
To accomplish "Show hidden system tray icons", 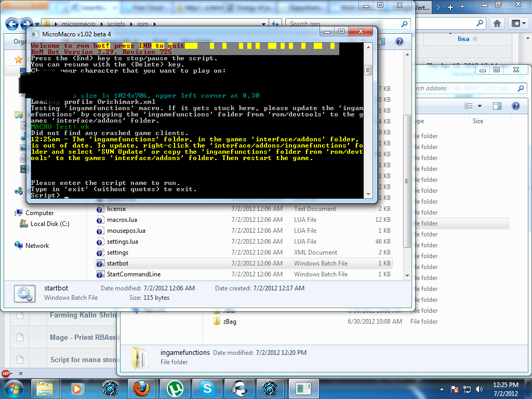I will click(x=441, y=389).
